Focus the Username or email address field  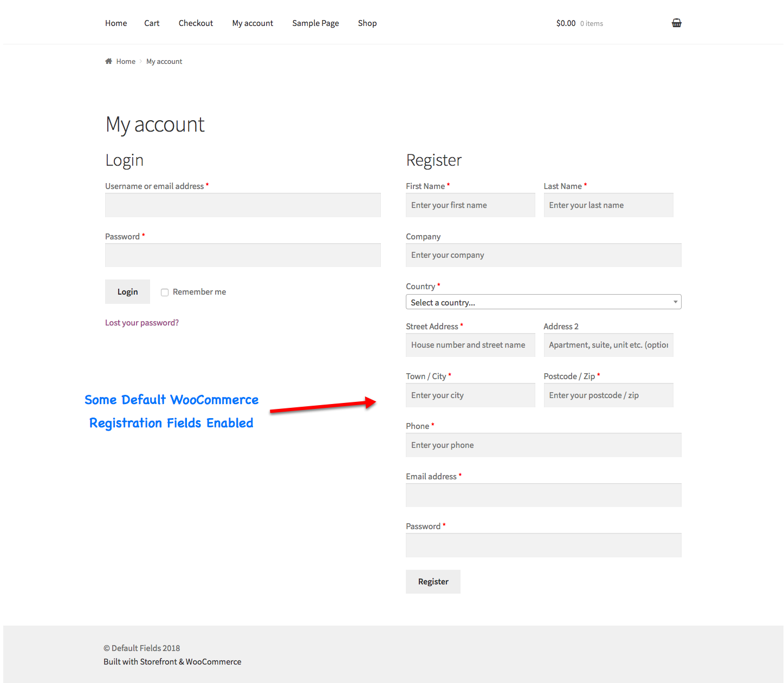pyautogui.click(x=243, y=205)
